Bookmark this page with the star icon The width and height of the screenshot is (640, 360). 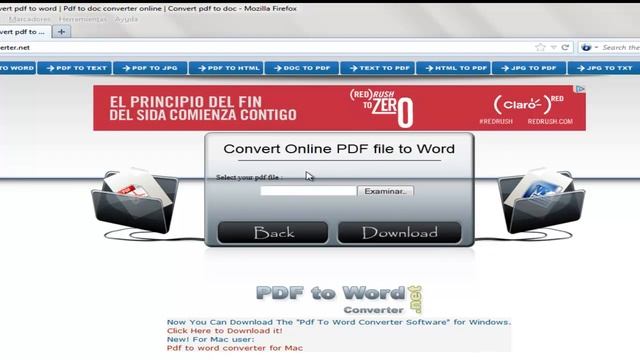pos(540,47)
